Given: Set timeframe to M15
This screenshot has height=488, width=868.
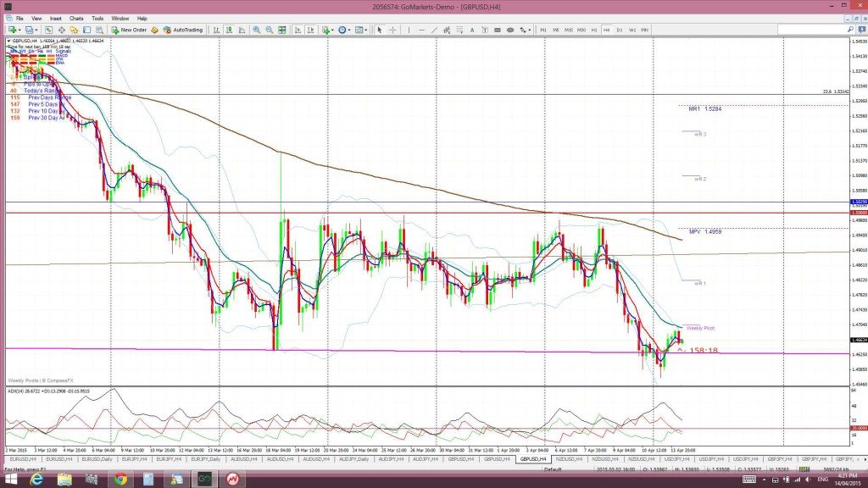Looking at the screenshot, I should [569, 30].
